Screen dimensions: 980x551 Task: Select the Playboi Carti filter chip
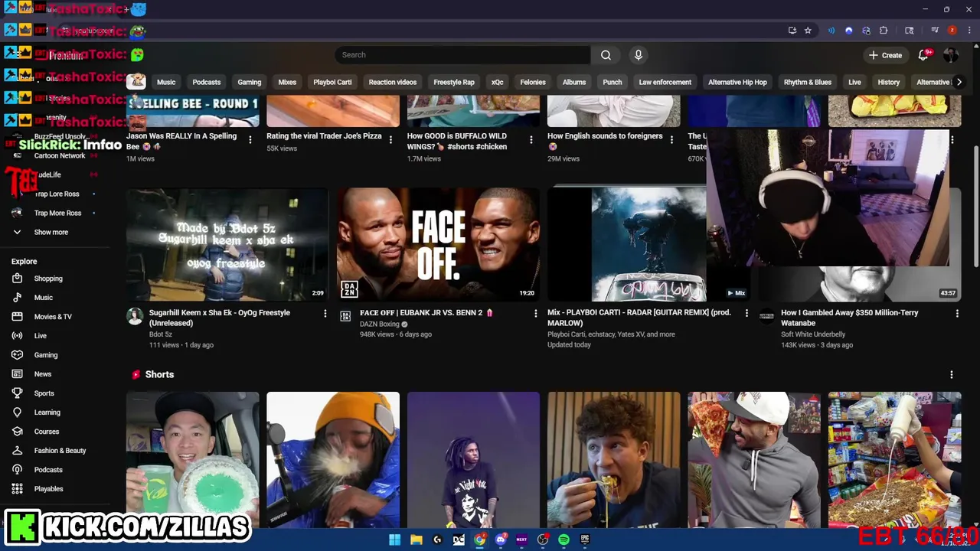332,82
